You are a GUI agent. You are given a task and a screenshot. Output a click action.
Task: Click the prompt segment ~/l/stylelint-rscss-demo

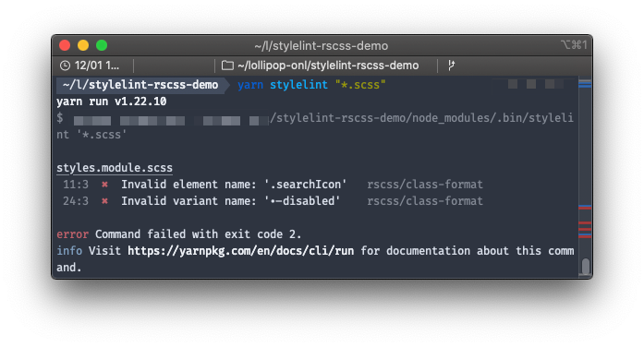point(140,85)
